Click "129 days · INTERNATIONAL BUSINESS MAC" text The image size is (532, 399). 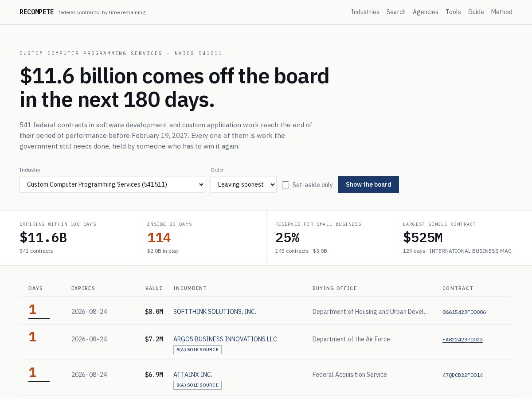point(457,251)
